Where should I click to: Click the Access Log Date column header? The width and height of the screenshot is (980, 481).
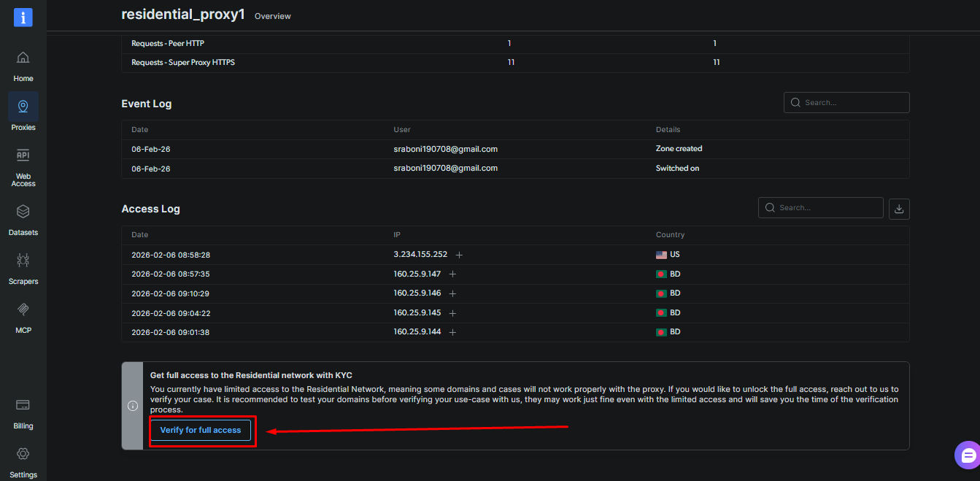pyautogui.click(x=139, y=235)
